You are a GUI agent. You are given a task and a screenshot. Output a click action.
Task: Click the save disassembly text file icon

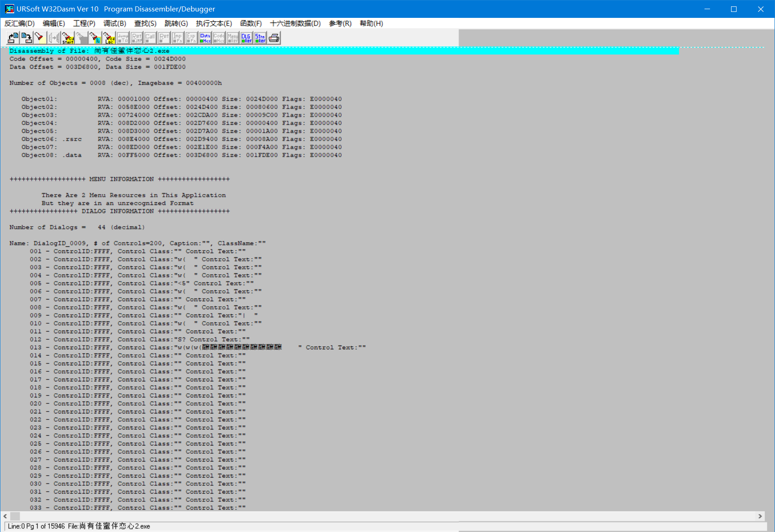click(x=27, y=38)
